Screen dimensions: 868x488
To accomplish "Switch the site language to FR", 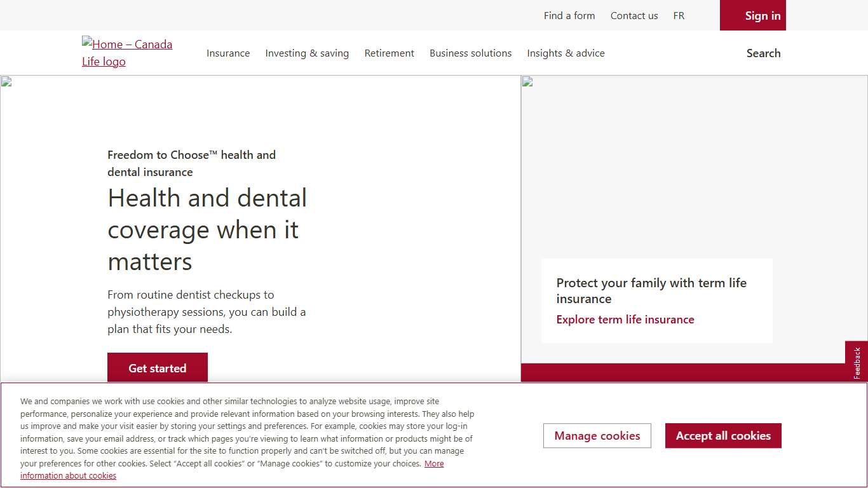I will click(x=679, y=16).
